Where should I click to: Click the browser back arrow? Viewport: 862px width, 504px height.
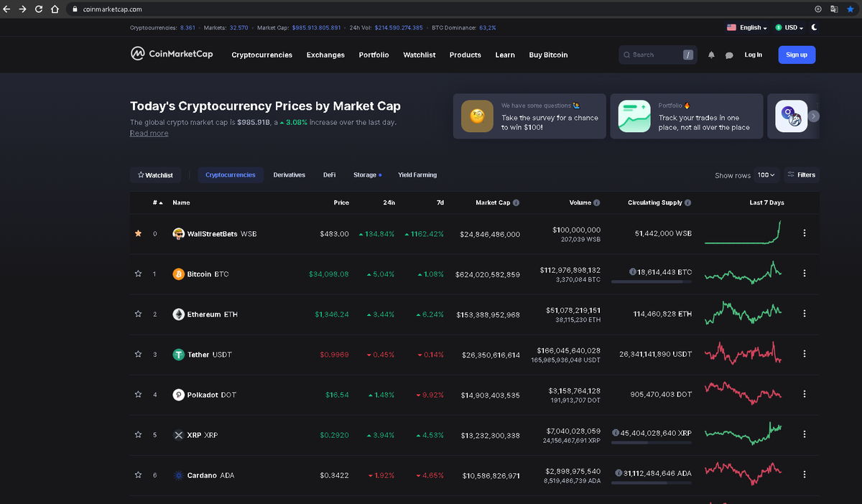[x=6, y=9]
